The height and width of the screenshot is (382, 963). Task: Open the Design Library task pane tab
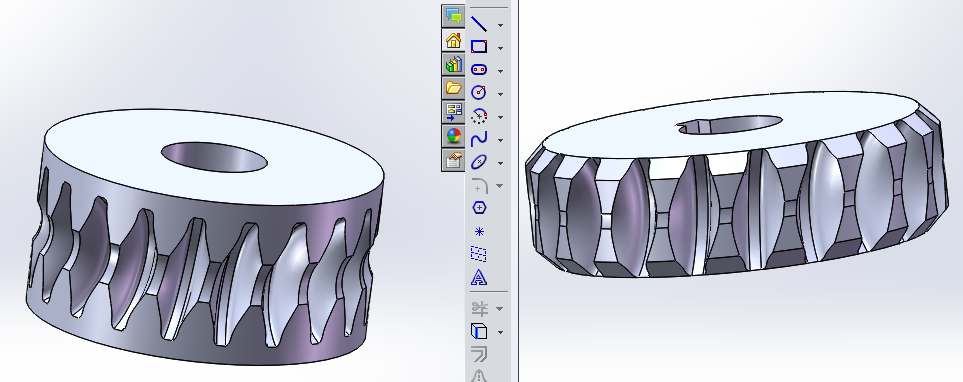point(453,64)
